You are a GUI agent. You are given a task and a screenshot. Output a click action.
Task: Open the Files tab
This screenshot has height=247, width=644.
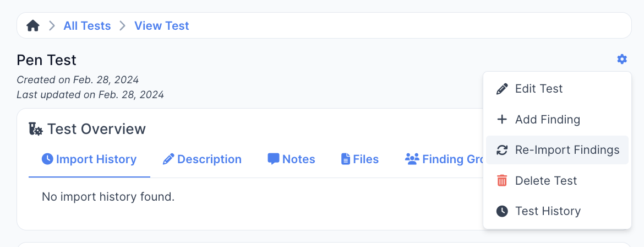point(360,159)
